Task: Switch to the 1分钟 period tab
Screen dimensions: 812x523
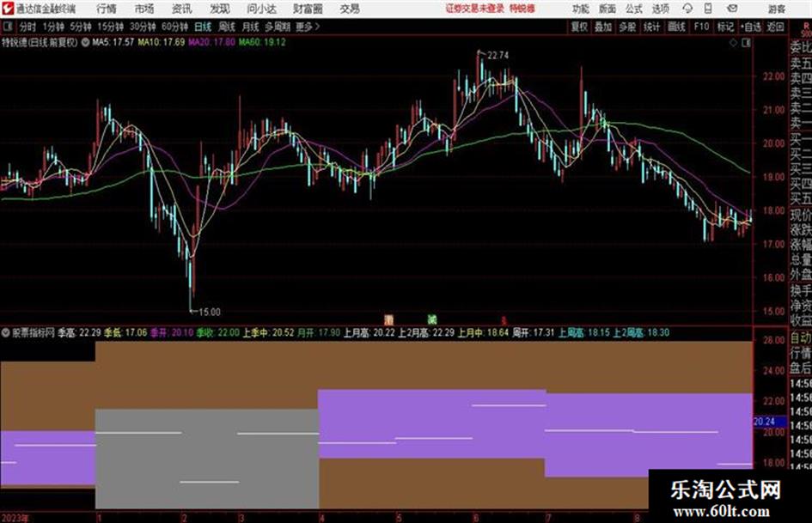Action: (x=52, y=27)
